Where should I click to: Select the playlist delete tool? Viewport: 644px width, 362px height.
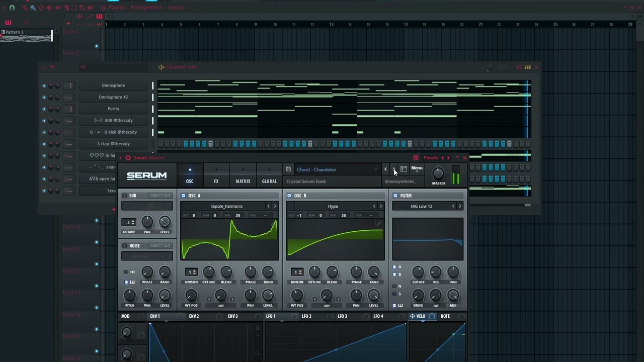pos(41,8)
